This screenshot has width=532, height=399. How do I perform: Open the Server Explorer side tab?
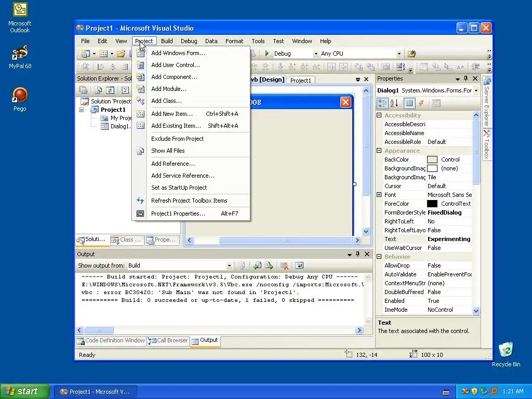click(487, 102)
